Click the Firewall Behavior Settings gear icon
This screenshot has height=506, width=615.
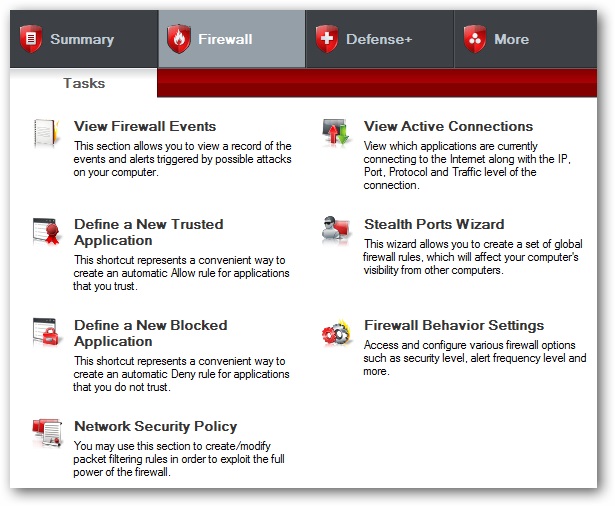click(335, 333)
